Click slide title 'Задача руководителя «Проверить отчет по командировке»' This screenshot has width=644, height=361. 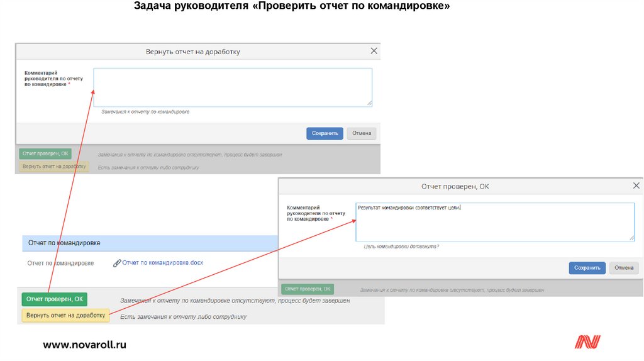pyautogui.click(x=292, y=6)
